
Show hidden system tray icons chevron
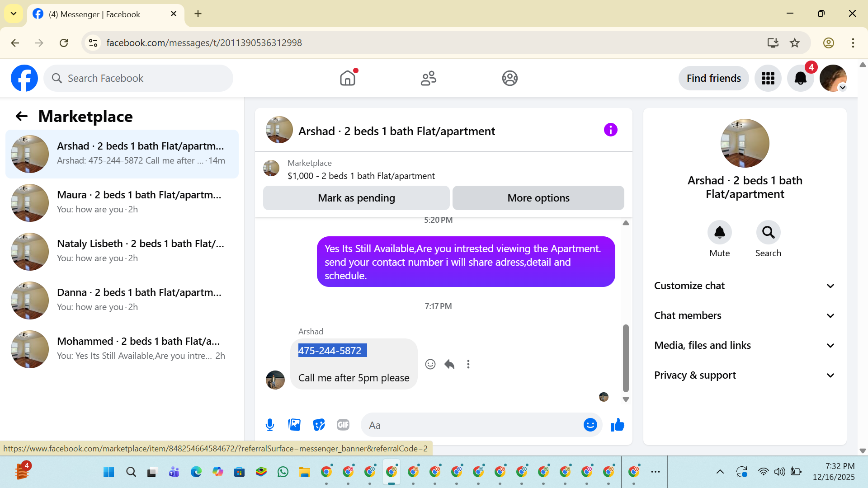(720, 472)
